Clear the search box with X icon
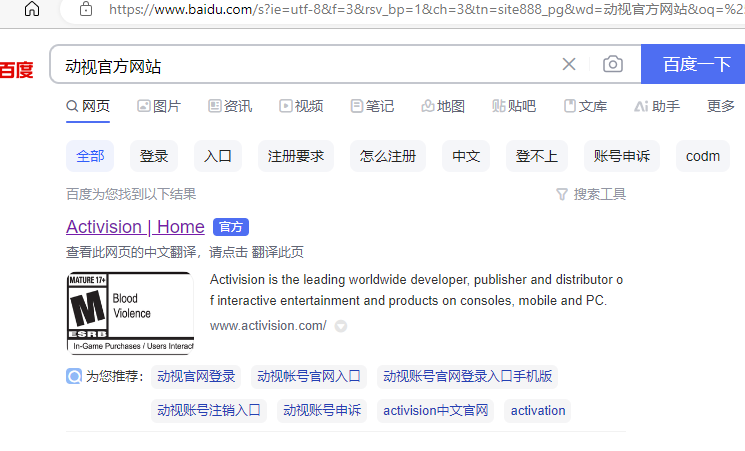This screenshot has width=745, height=451. pos(569,65)
